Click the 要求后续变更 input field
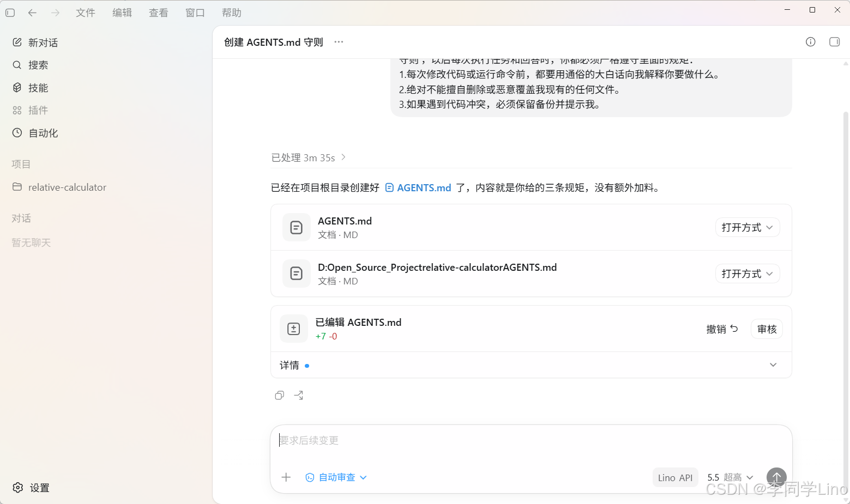Viewport: 850px width, 504px height. tap(531, 440)
